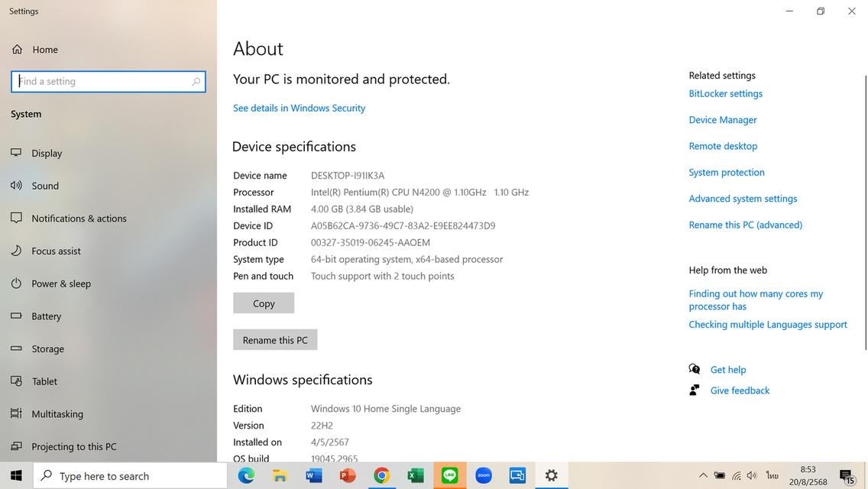Open Microsoft Word from the taskbar
868x489 pixels.
point(314,476)
